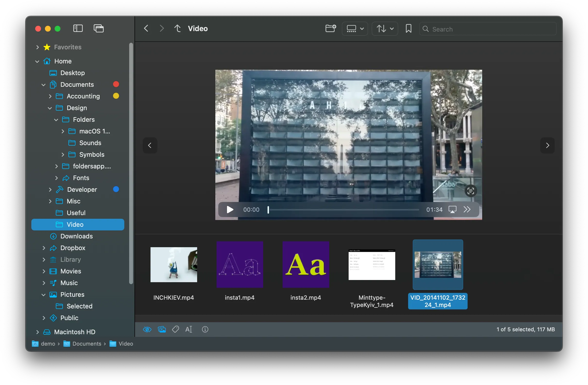588x385 pixels.
Task: Expand the Accounting folder
Action: point(50,96)
